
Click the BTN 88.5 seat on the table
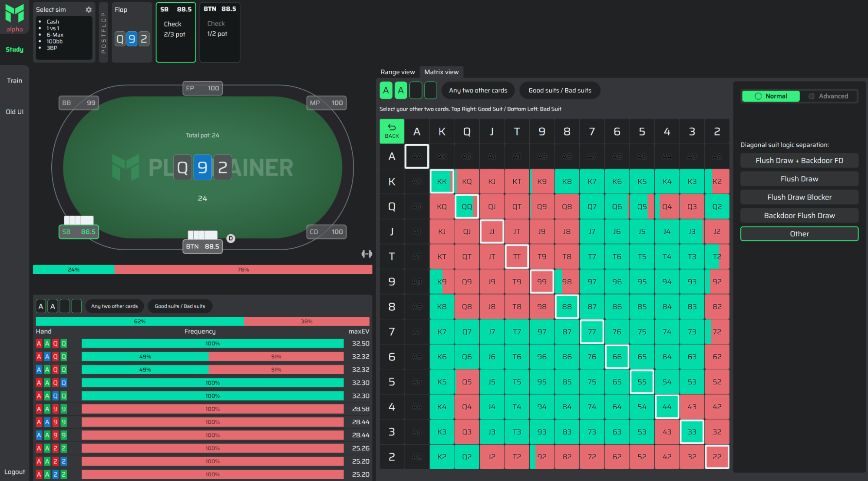(x=202, y=246)
